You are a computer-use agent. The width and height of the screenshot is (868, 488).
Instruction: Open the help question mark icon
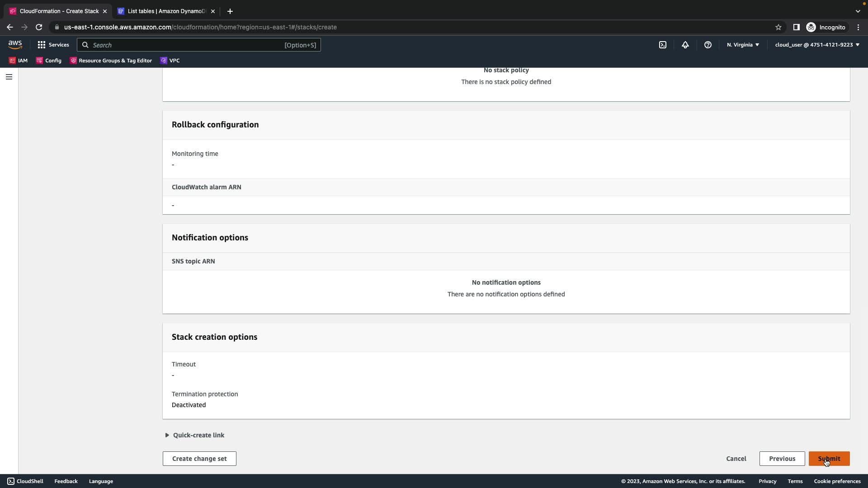708,45
